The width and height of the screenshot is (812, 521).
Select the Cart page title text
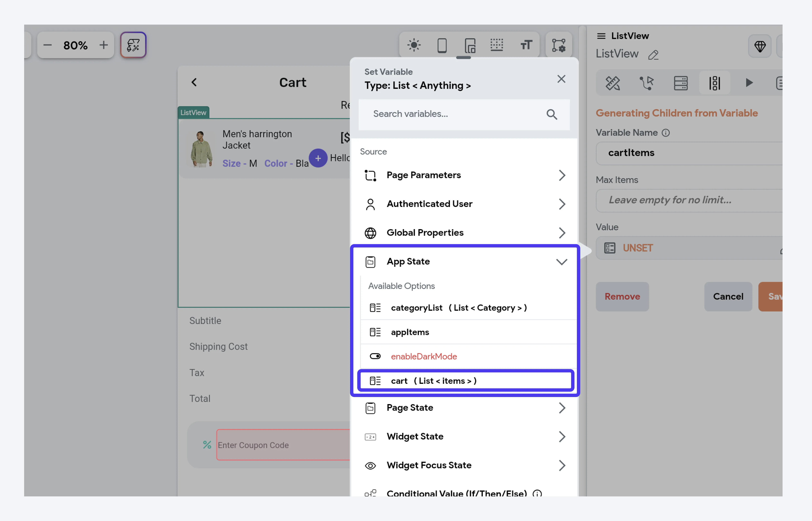click(x=292, y=82)
